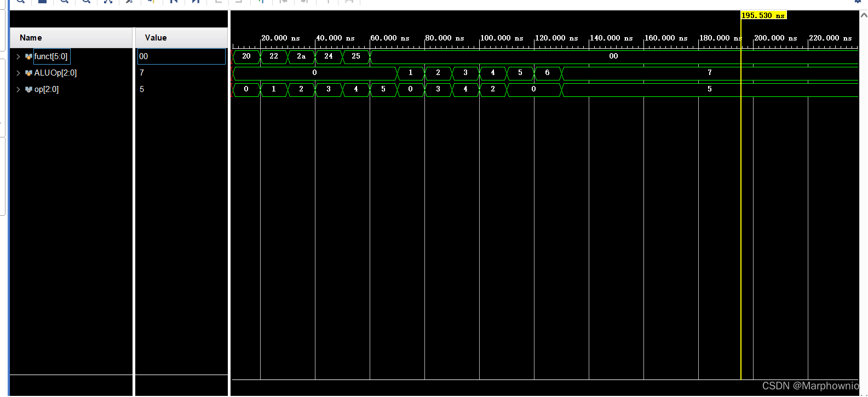Click the long funct waveform segment showing 00

click(x=614, y=56)
